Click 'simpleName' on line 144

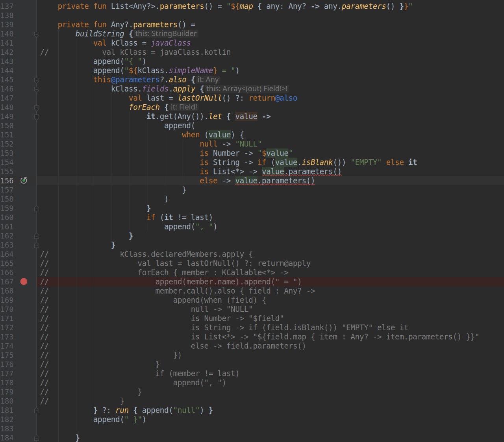191,70
